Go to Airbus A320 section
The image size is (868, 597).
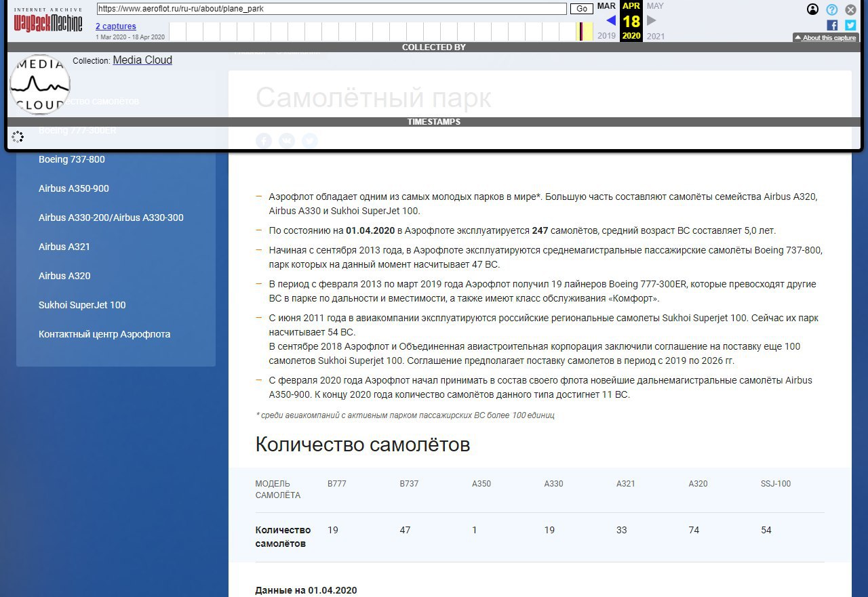click(x=64, y=276)
